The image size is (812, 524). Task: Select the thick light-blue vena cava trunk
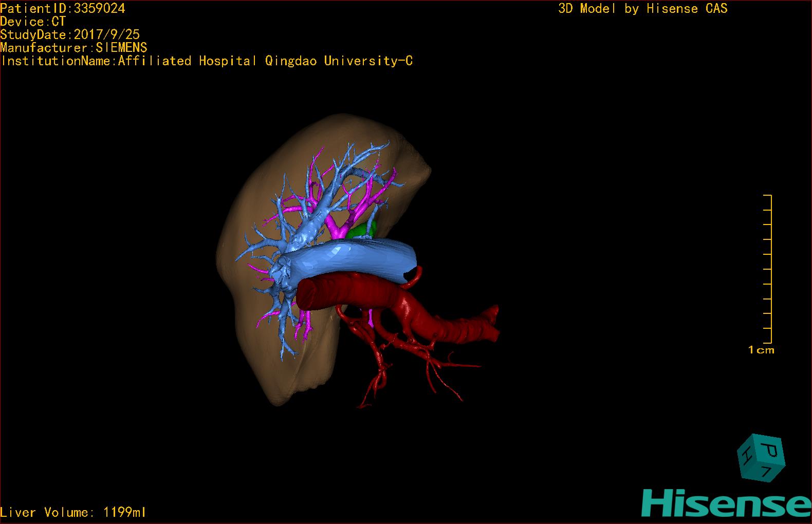[349, 258]
